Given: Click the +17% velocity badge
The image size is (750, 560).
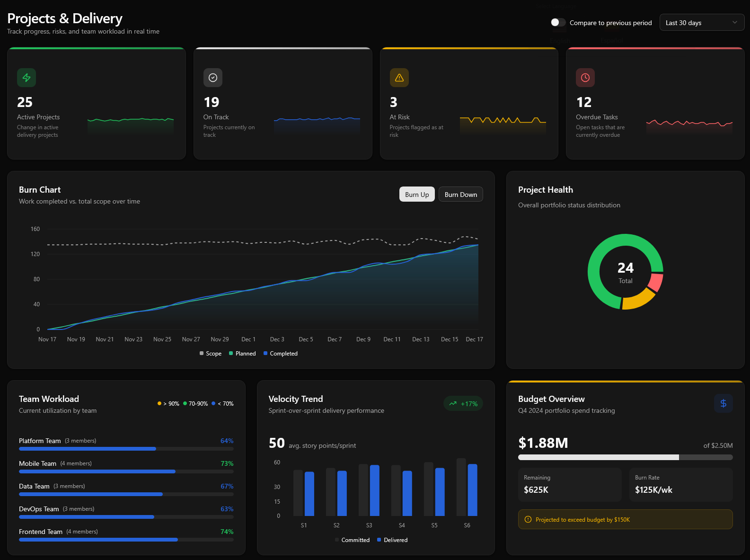Looking at the screenshot, I should pyautogui.click(x=463, y=404).
